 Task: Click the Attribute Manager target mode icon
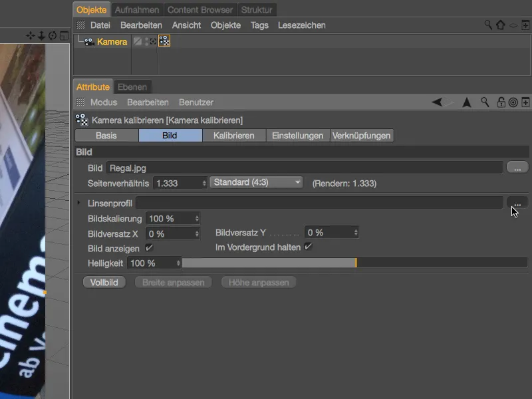point(513,102)
